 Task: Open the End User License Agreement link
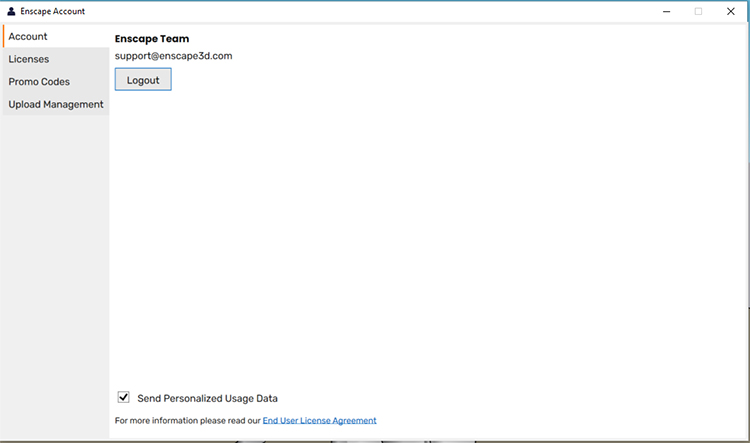tap(320, 421)
